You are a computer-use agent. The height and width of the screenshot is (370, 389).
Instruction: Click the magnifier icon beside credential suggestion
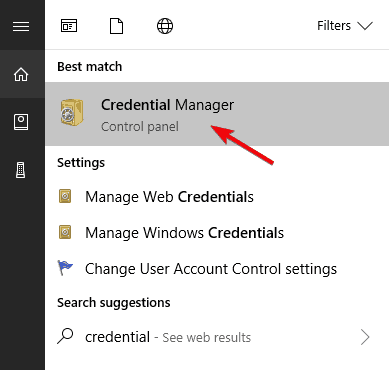tap(65, 336)
